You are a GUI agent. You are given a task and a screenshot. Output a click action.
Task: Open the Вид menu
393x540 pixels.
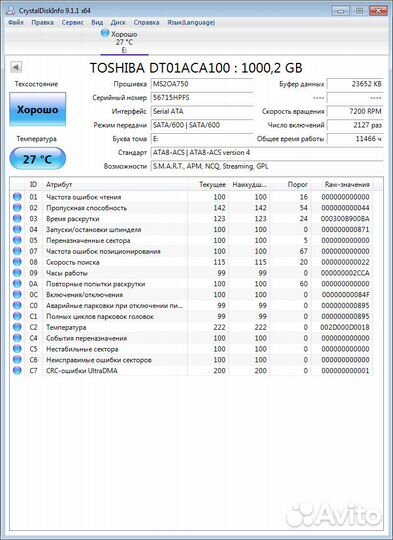(x=97, y=22)
